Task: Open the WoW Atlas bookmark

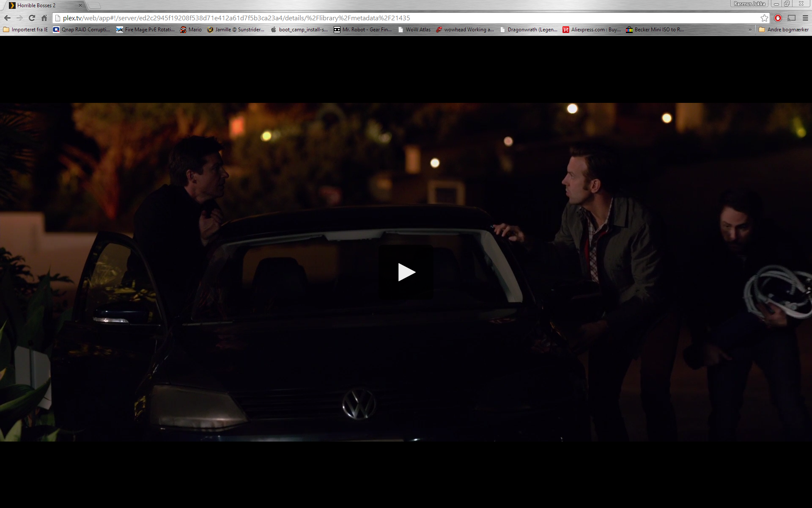Action: pos(414,30)
